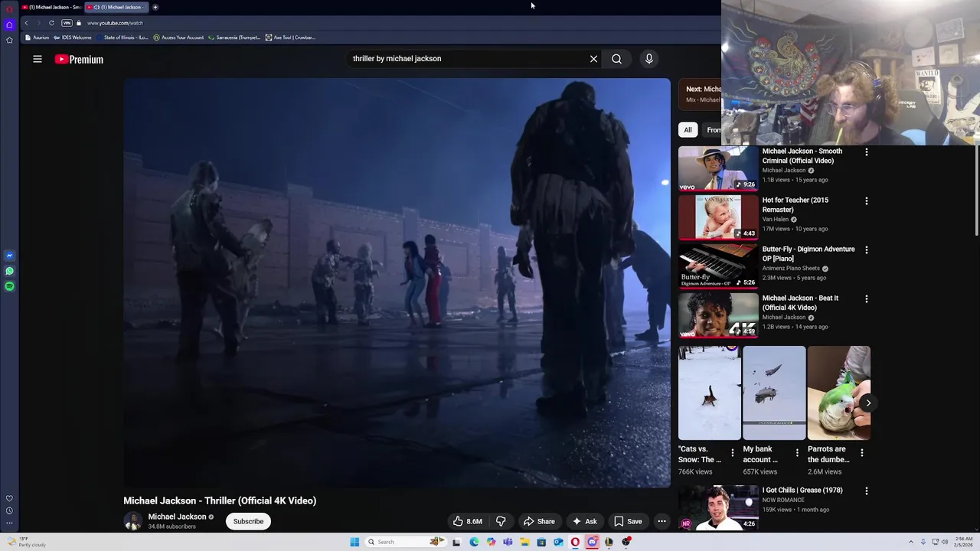This screenshot has height=551, width=980.
Task: Show next Shorts with the arrow
Action: [x=868, y=403]
